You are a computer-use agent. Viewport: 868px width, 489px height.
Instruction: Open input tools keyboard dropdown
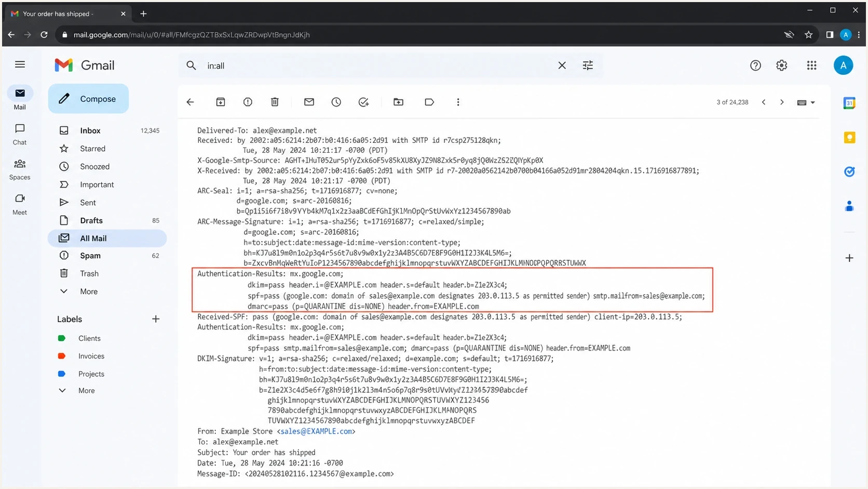coord(806,102)
